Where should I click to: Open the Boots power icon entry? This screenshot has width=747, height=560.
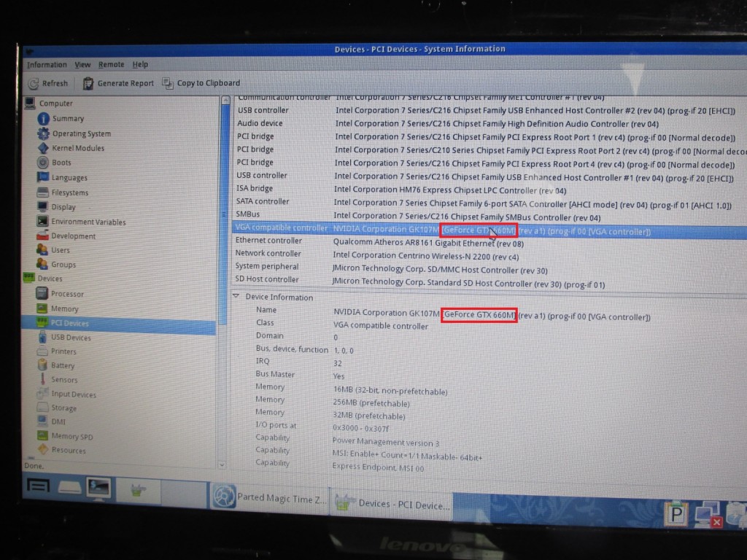coord(43,163)
